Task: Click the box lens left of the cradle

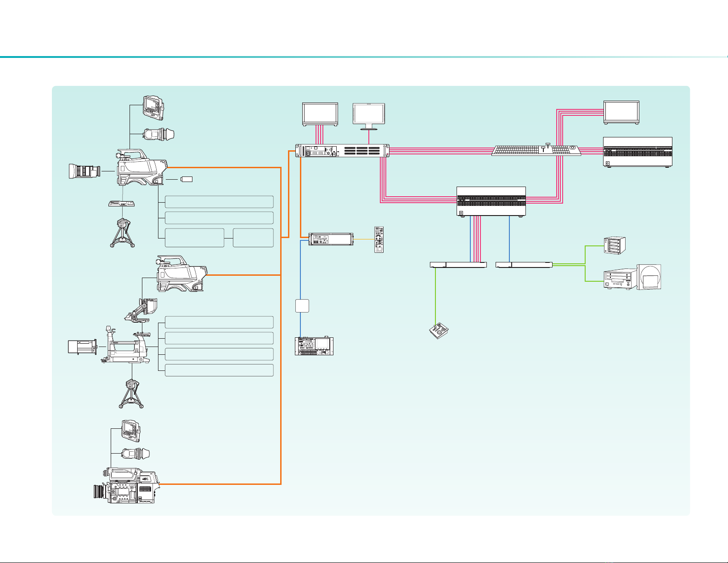Action: point(83,347)
